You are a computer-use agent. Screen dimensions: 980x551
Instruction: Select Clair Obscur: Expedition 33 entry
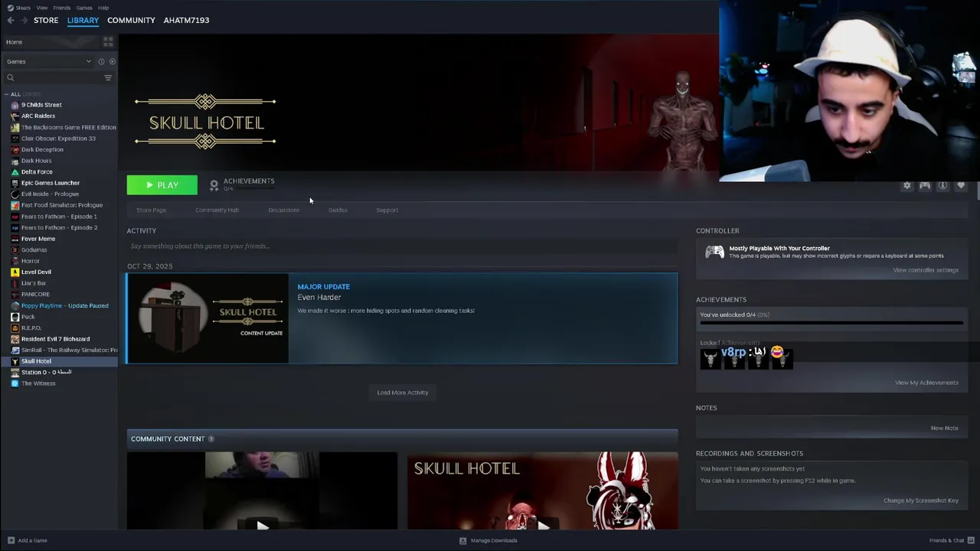point(58,139)
